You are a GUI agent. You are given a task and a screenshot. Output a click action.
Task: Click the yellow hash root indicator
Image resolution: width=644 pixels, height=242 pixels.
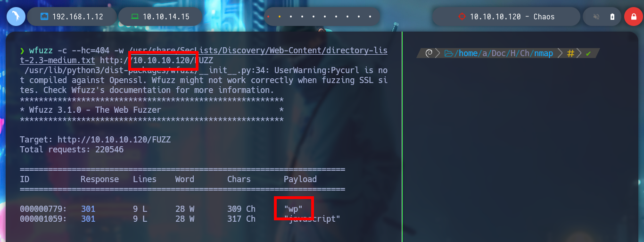[570, 53]
